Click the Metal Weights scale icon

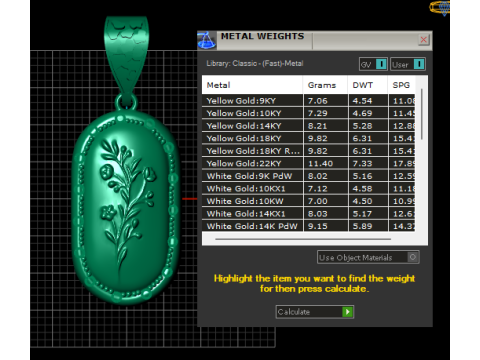[207, 40]
